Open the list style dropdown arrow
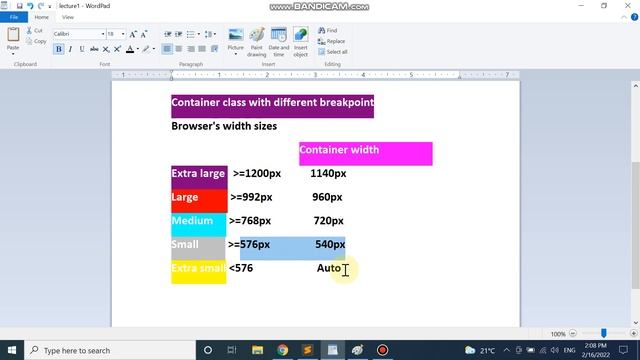 pos(199,34)
